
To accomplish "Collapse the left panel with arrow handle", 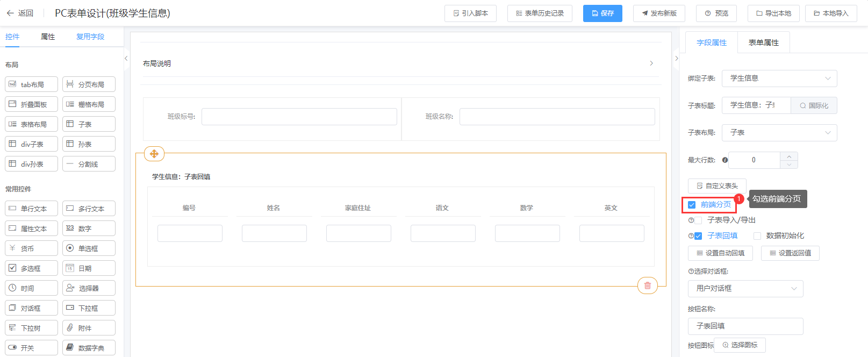I will pyautogui.click(x=126, y=58).
